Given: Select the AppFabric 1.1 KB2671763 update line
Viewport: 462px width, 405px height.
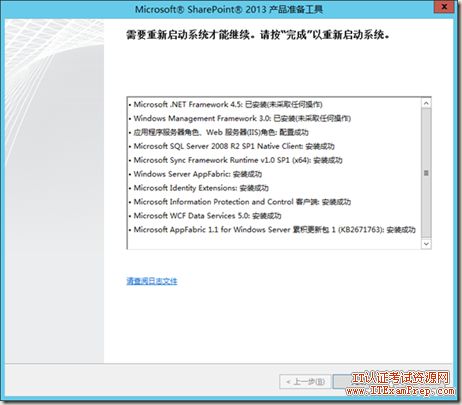Looking at the screenshot, I should point(272,230).
